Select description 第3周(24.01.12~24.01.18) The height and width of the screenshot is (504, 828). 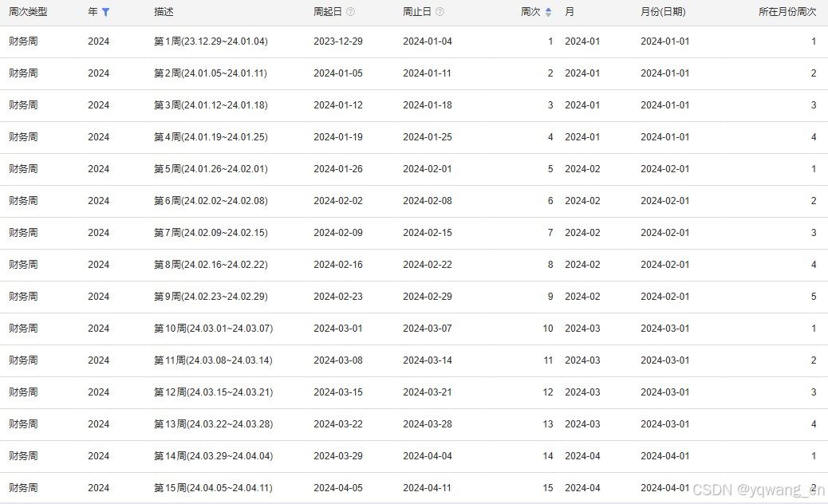pos(211,105)
